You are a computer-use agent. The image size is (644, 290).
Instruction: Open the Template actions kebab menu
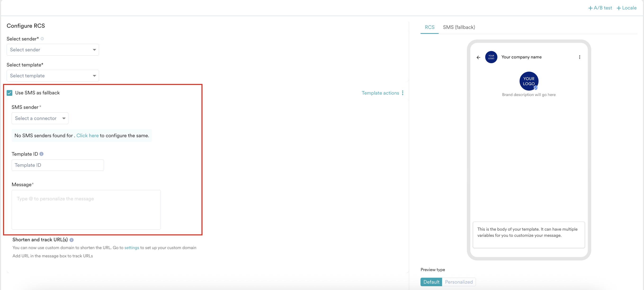(x=403, y=93)
